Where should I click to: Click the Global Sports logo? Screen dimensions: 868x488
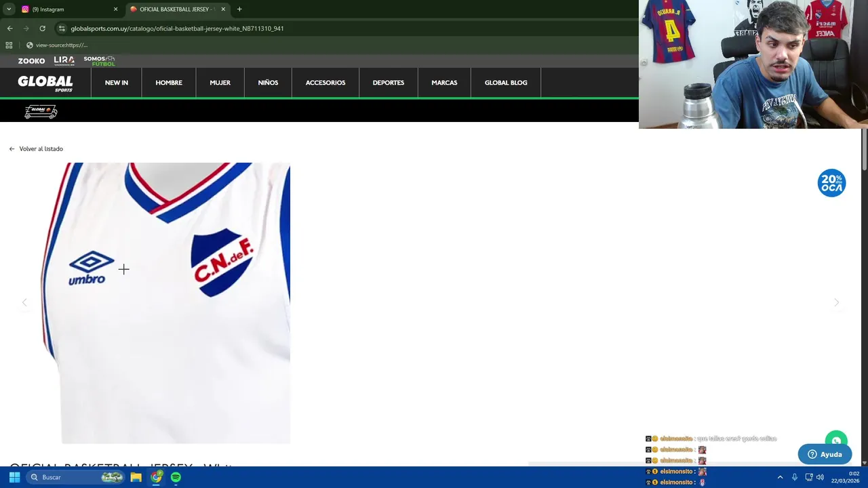[45, 83]
